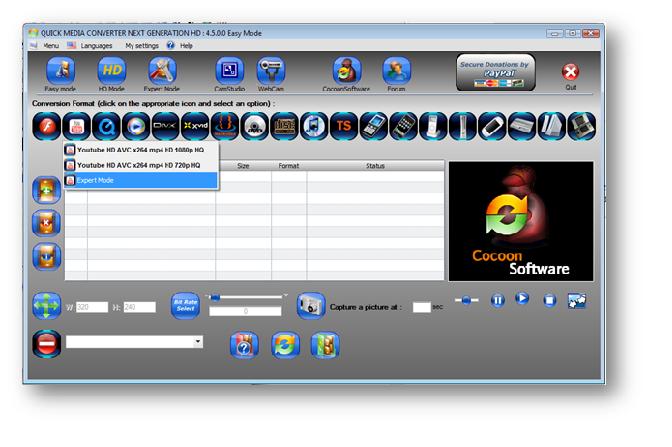Choose the DivX format icon
The height and width of the screenshot is (447, 672).
(x=165, y=126)
